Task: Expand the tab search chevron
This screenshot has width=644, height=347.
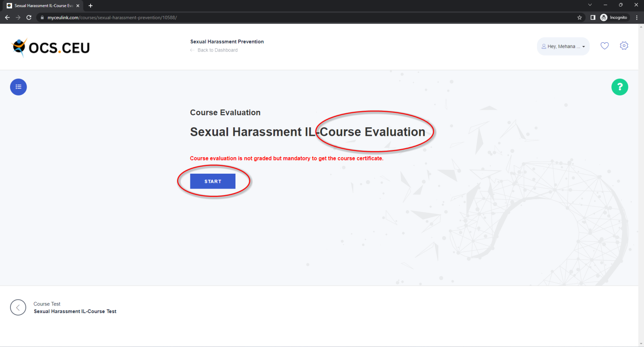Action: coord(590,5)
